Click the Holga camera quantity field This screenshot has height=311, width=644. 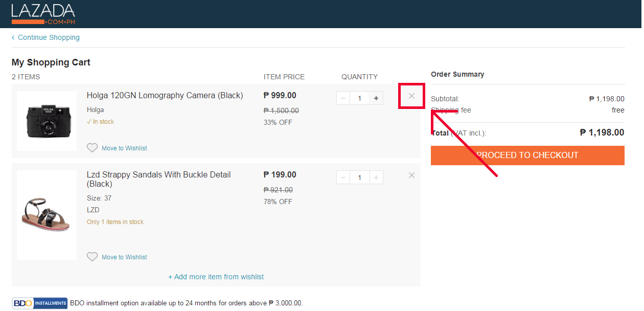point(360,98)
